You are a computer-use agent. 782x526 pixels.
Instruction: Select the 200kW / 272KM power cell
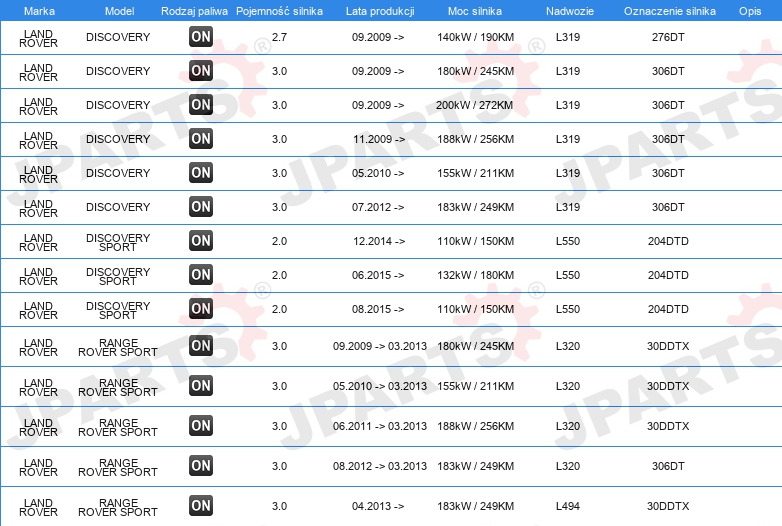pos(474,105)
